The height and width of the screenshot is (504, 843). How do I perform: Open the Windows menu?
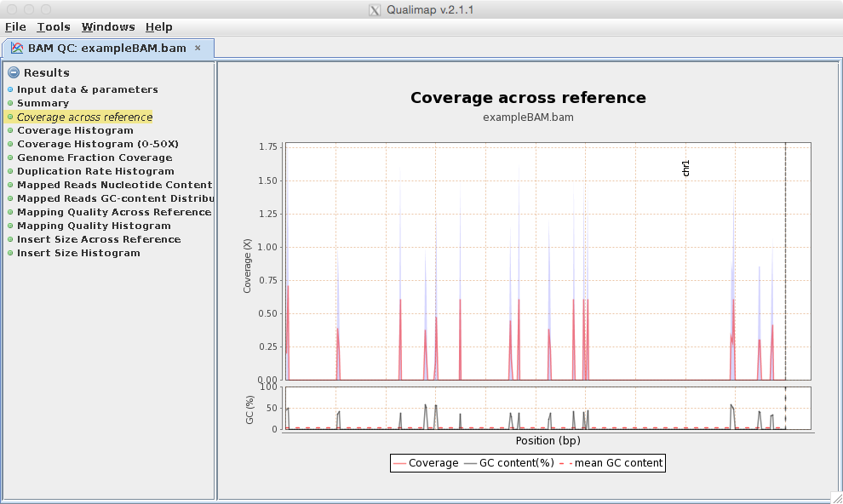tap(108, 27)
